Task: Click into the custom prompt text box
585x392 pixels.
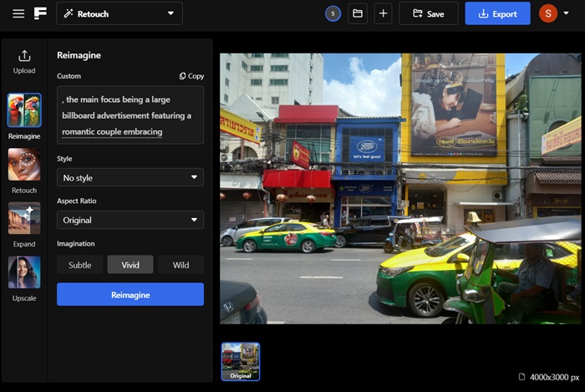Action: coord(130,115)
